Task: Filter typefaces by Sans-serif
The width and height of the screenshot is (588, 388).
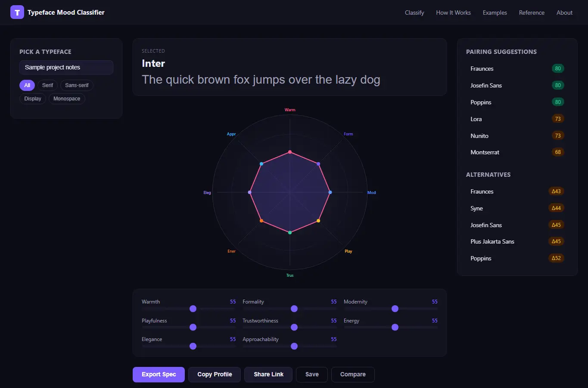Action: [77, 85]
